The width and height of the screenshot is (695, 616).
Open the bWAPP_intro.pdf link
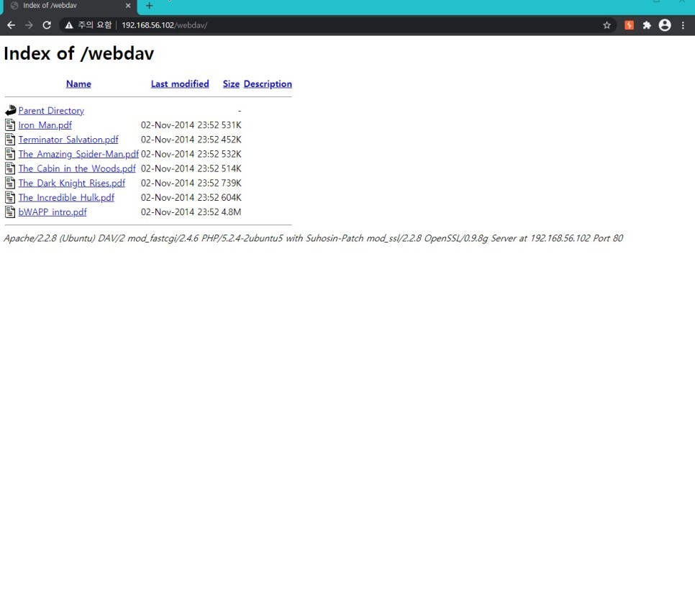(x=53, y=212)
